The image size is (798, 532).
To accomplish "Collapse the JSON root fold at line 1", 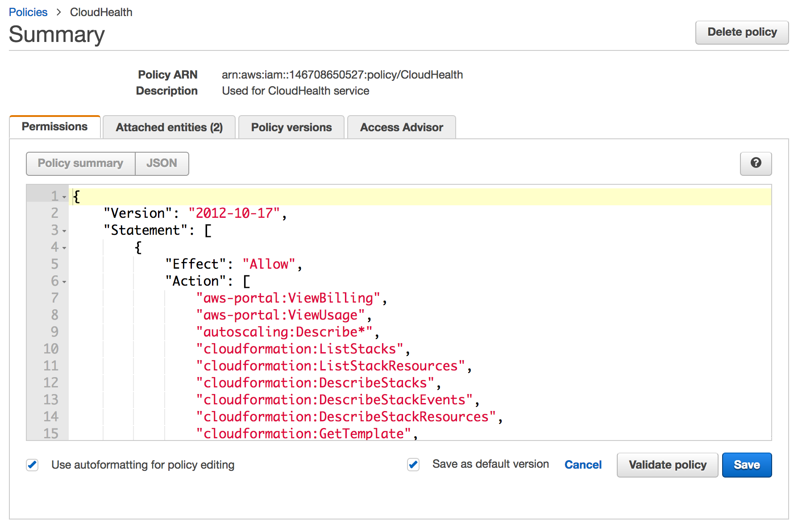I will tap(65, 197).
